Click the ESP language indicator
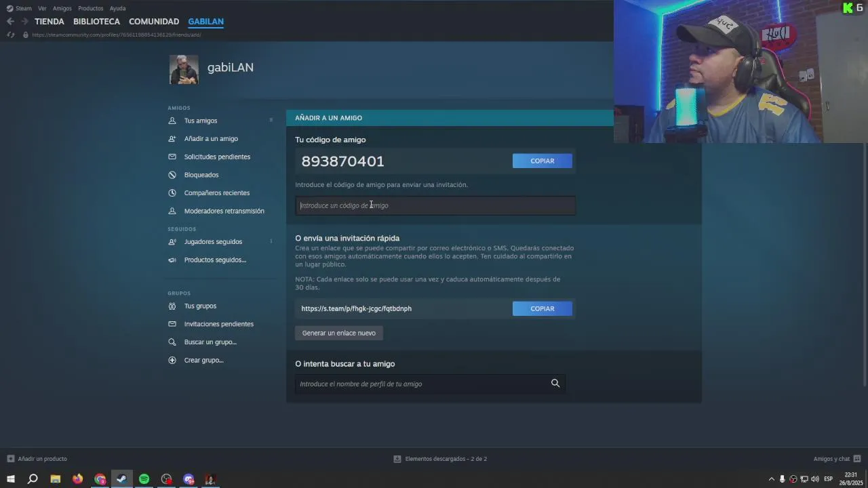Image resolution: width=868 pixels, height=488 pixels. (828, 479)
